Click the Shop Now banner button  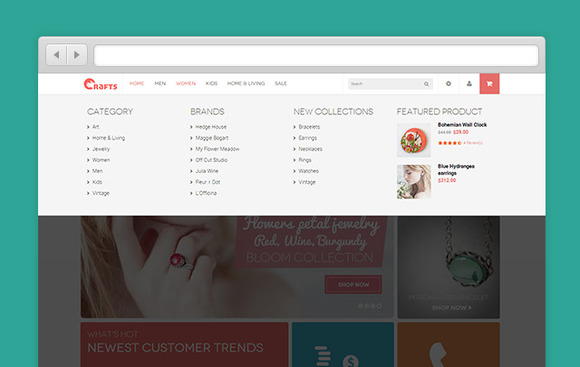[353, 284]
